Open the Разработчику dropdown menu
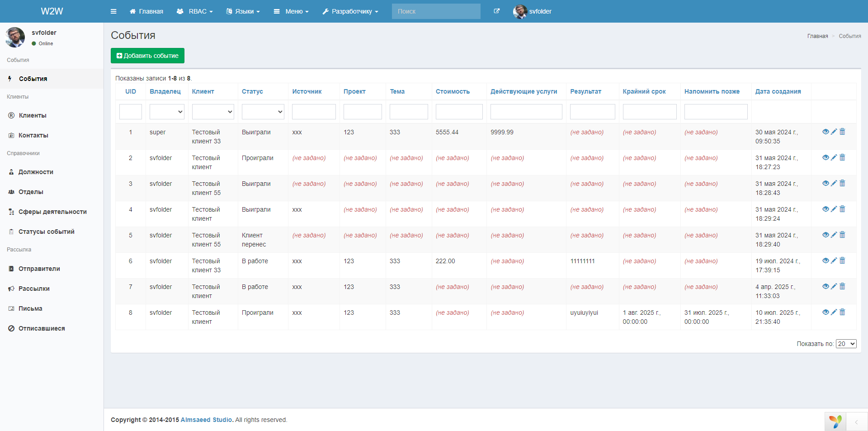 pyautogui.click(x=350, y=11)
